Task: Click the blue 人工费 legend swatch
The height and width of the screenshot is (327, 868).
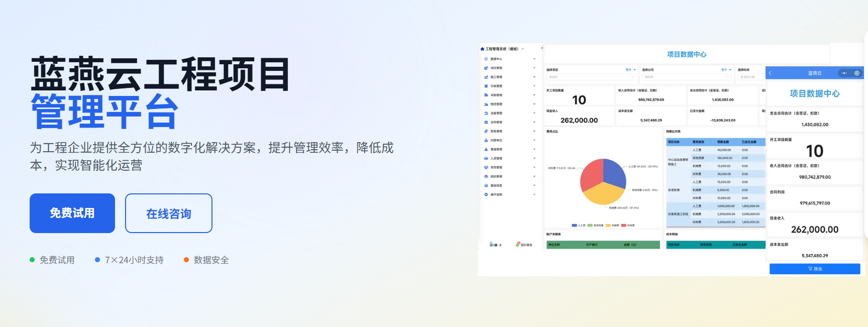Action: pos(574,225)
